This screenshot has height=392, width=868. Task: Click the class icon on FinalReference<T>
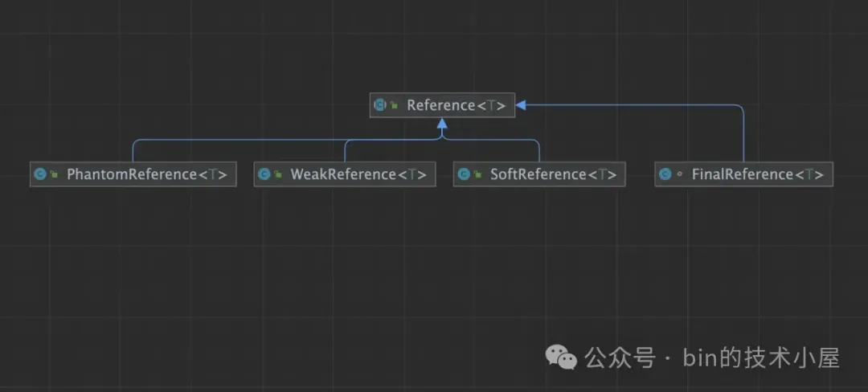(665, 174)
